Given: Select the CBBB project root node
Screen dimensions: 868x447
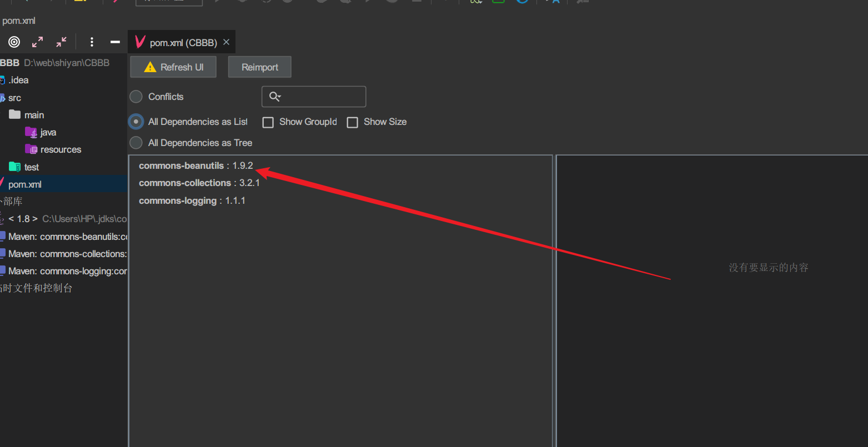Looking at the screenshot, I should 55,63.
